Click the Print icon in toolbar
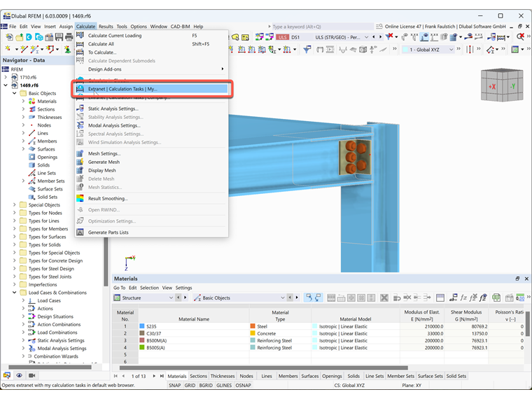Image resolution: width=532 pixels, height=399 pixels. [x=69, y=37]
